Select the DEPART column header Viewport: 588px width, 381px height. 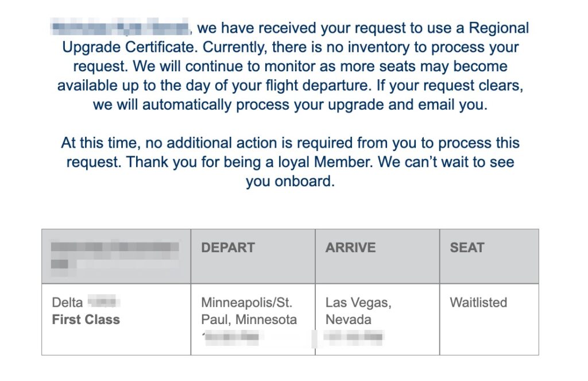[228, 248]
